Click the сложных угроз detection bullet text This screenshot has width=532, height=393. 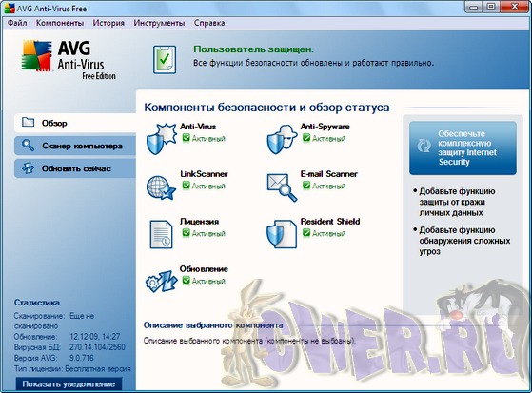point(464,241)
